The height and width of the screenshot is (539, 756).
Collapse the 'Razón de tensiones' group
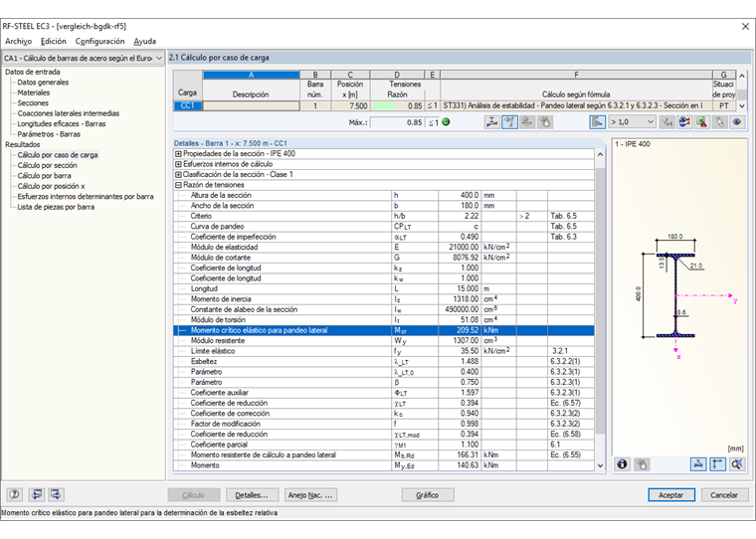click(178, 185)
